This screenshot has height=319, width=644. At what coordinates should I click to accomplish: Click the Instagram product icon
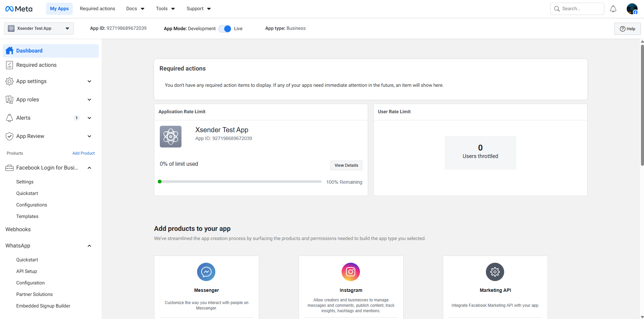[350, 272]
